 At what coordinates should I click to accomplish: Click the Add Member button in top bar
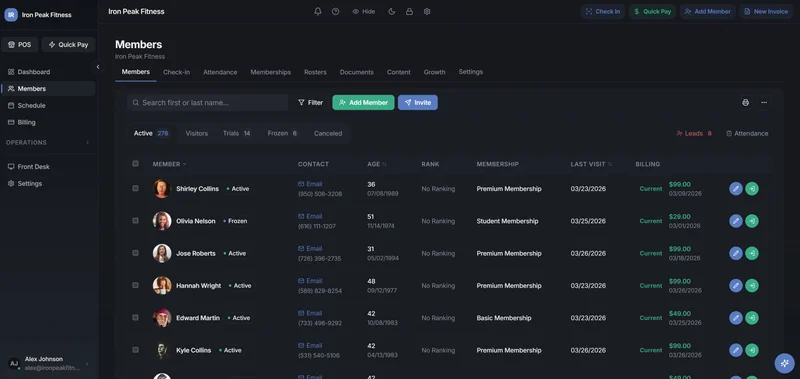(x=707, y=11)
